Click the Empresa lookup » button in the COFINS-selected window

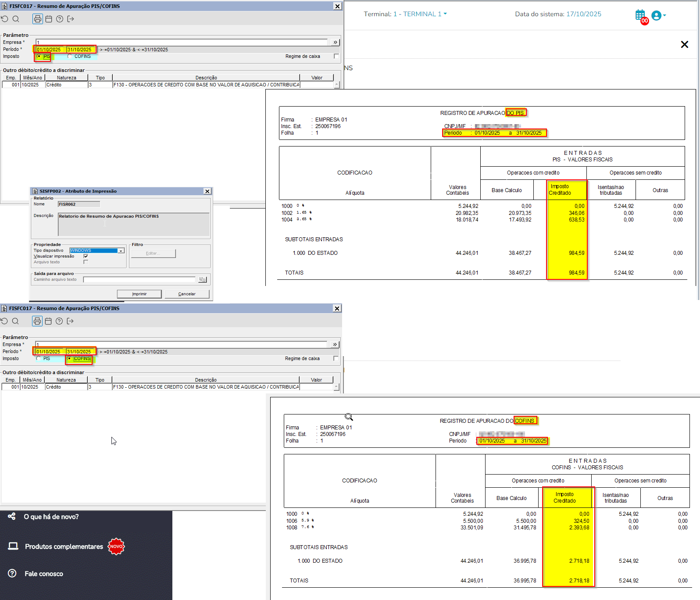click(335, 344)
